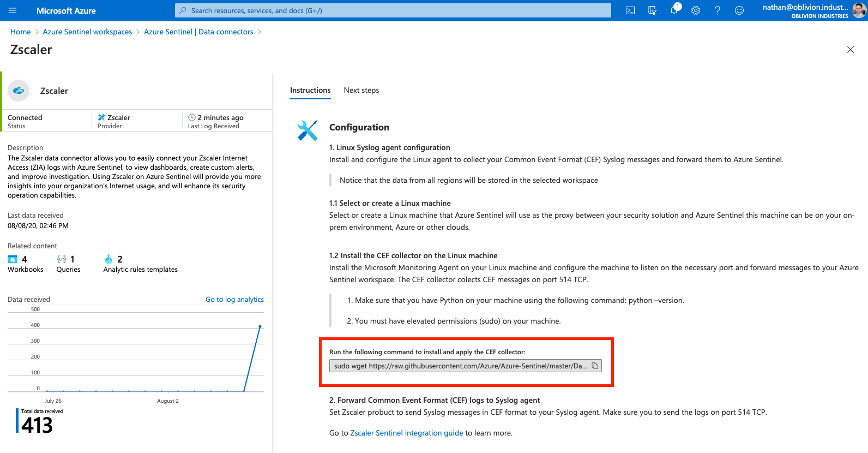Open Directory and subscription filter icon
This screenshot has height=453, width=868.
(652, 10)
